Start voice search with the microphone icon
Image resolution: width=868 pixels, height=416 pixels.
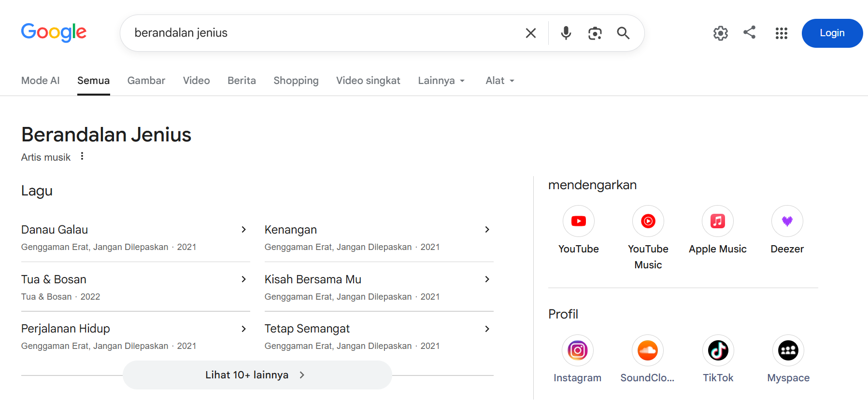tap(566, 33)
